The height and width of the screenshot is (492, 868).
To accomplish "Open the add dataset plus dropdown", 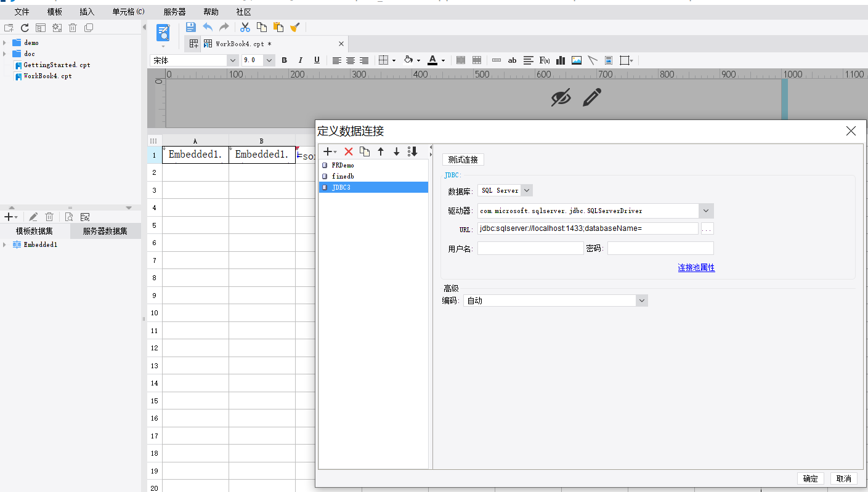I will pyautogui.click(x=10, y=217).
